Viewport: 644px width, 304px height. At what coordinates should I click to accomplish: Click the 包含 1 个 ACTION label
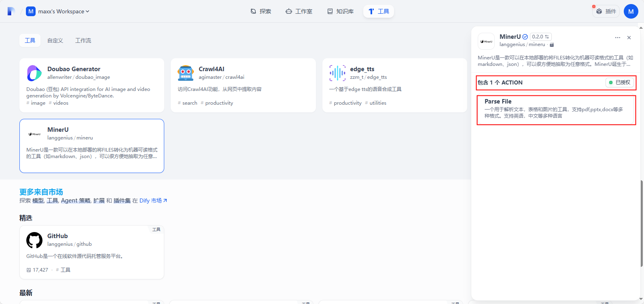click(x=500, y=82)
